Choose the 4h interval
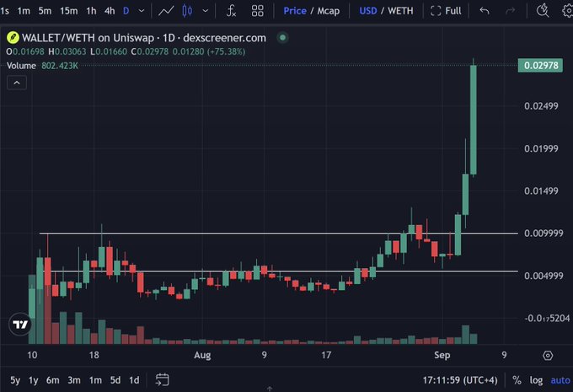The image size is (573, 392). point(110,11)
